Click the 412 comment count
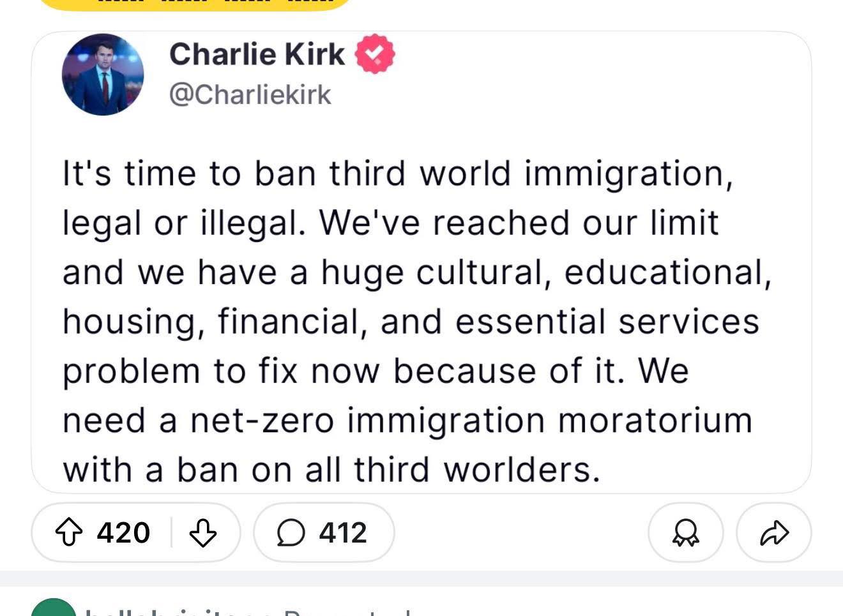 pos(343,532)
